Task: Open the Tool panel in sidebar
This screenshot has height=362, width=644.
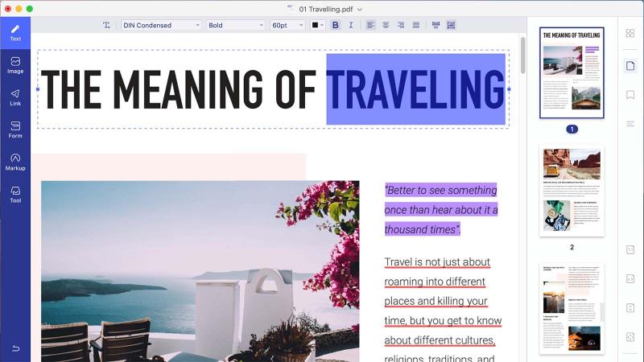Action: (15, 195)
